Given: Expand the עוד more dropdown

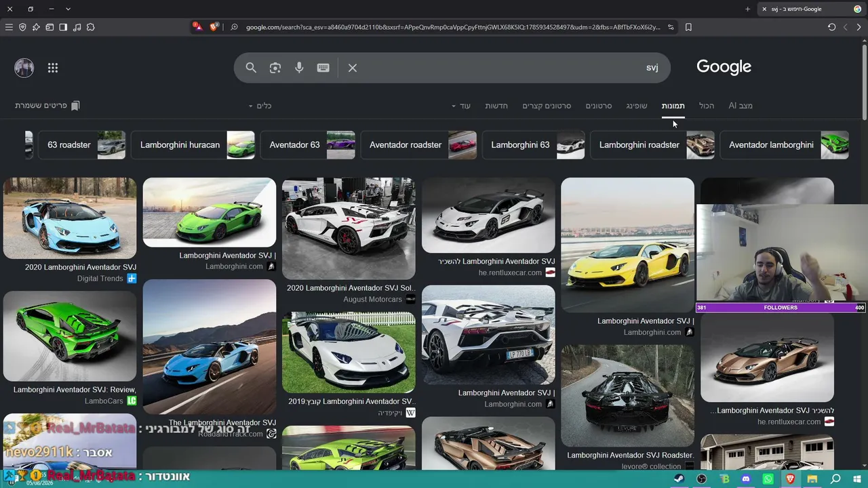Looking at the screenshot, I should coord(461,106).
